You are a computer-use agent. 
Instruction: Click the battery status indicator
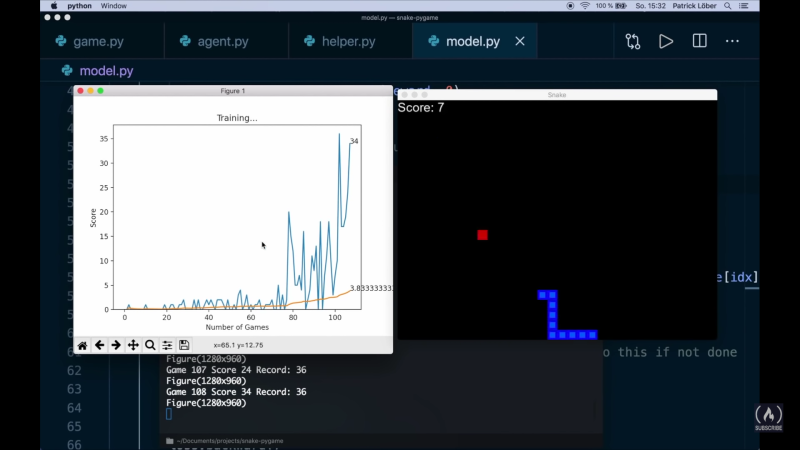tap(611, 6)
